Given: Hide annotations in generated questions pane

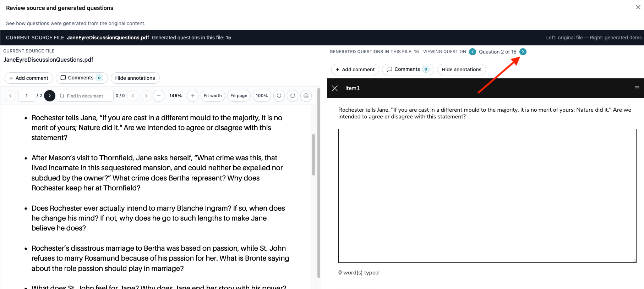Looking at the screenshot, I should (462, 70).
